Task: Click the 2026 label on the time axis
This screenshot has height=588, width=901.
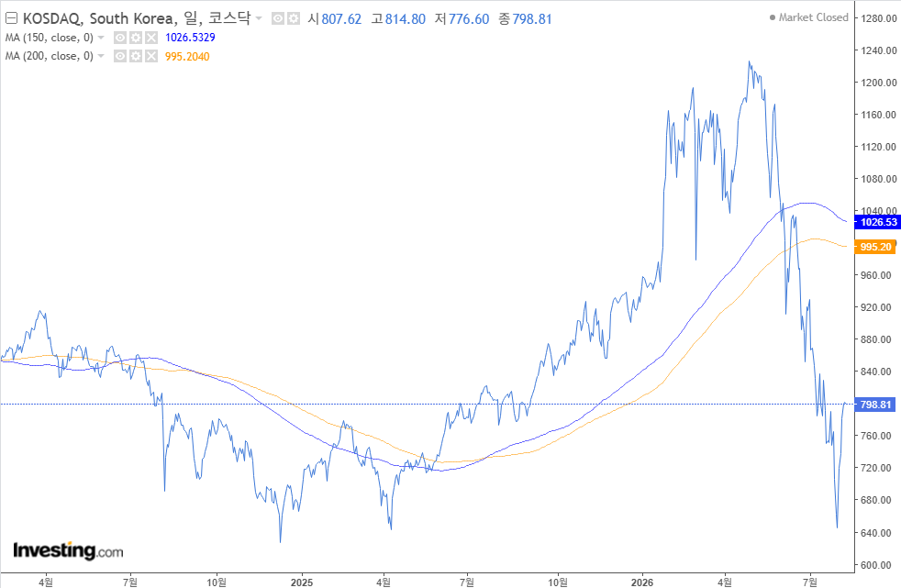Action: [642, 582]
